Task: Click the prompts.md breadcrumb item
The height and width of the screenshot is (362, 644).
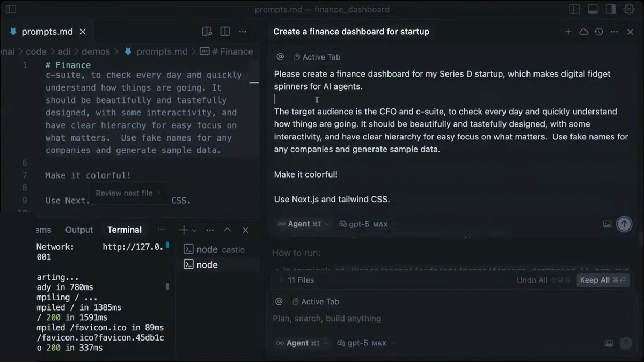Action: click(x=156, y=51)
